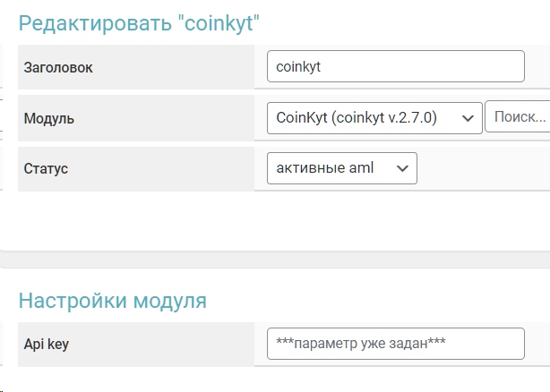Click the Модуль row label
Screen dimensions: 550x392
click(x=49, y=118)
